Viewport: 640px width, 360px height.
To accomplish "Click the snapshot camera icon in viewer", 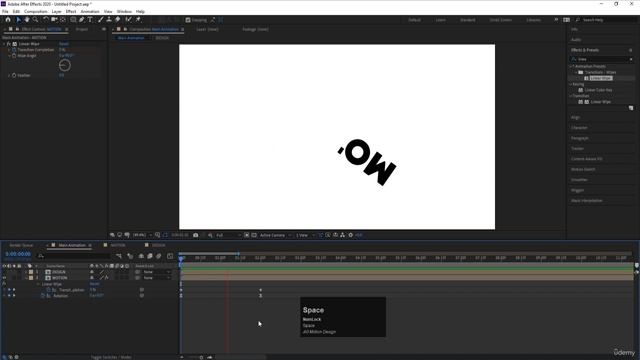I will [196, 235].
